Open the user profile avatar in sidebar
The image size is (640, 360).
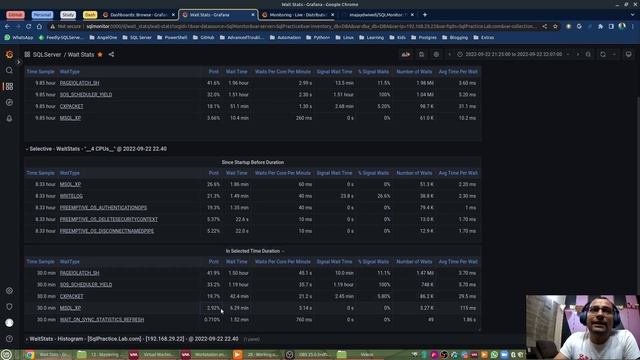[x=9, y=323]
